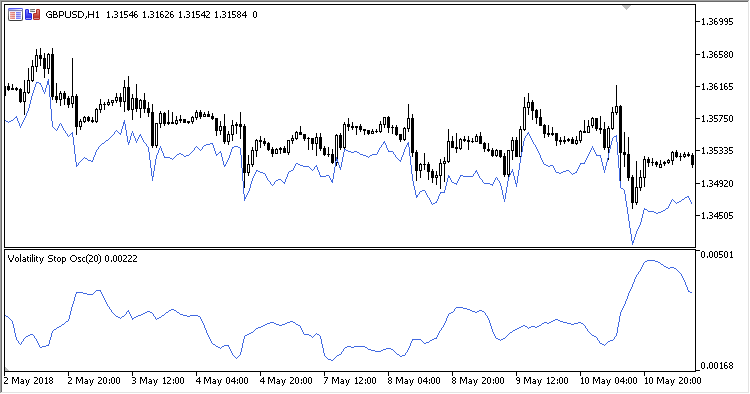Screen dimensions: 750x394
Task: Click the 10 May 04:00 time label
Action: pos(608,381)
